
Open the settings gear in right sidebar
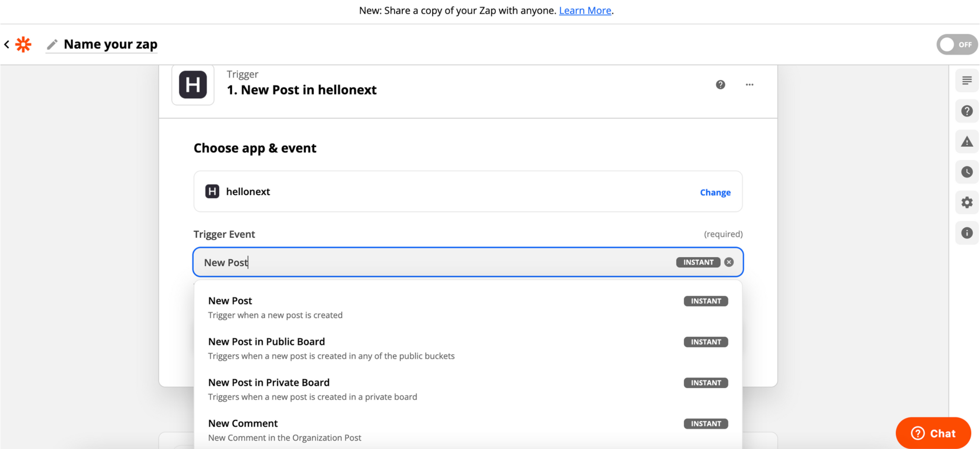pyautogui.click(x=967, y=202)
